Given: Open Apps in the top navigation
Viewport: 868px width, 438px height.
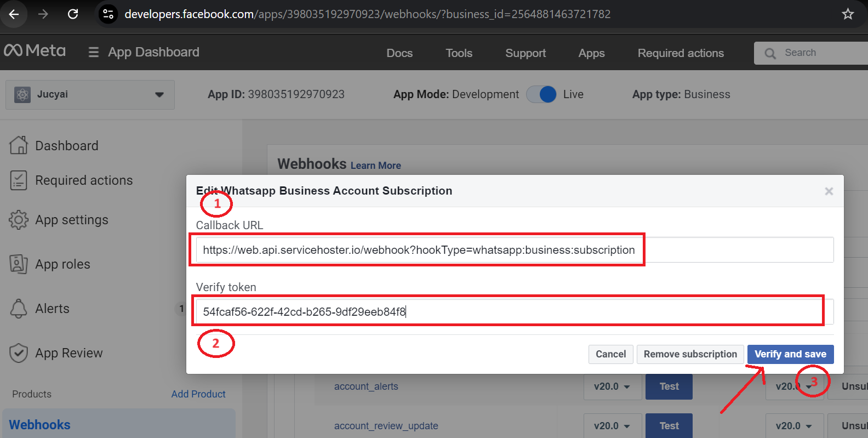Looking at the screenshot, I should point(591,53).
